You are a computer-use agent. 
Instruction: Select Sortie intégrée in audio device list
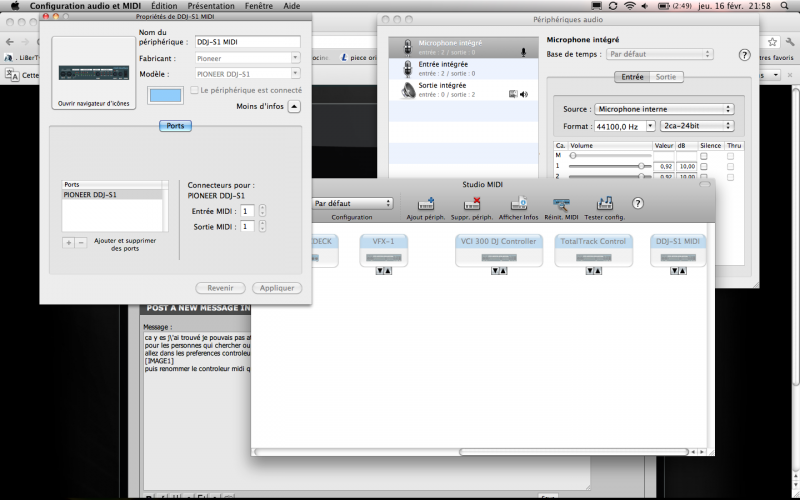pyautogui.click(x=463, y=90)
